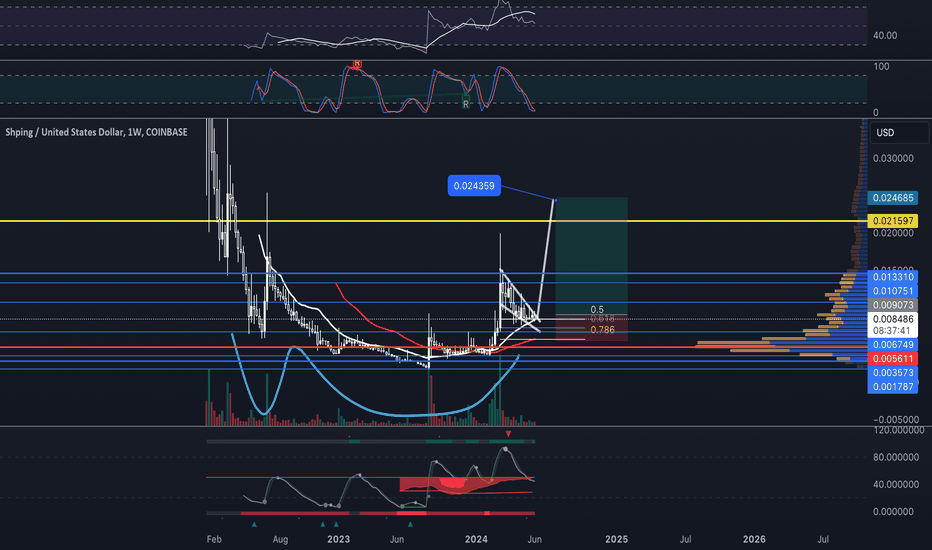
Task: Select the green long position target zone
Action: [x=591, y=256]
